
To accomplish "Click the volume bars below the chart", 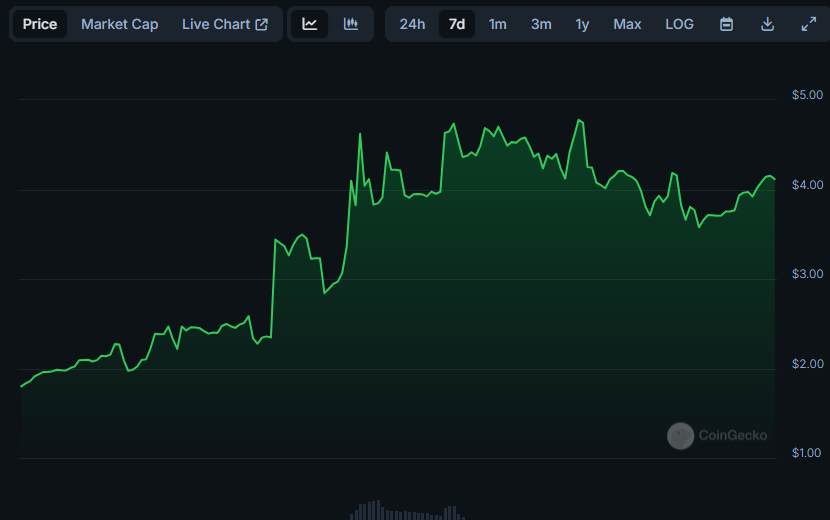I will coord(407,510).
